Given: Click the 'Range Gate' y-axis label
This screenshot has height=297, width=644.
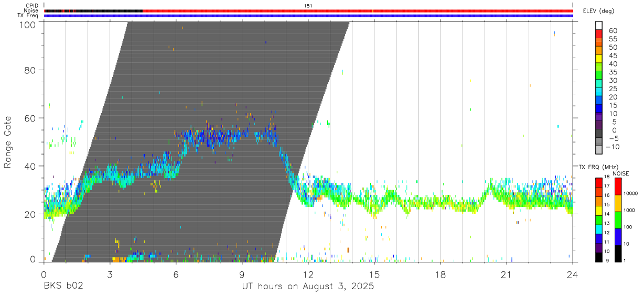Looking at the screenshot, I should click(x=8, y=142).
